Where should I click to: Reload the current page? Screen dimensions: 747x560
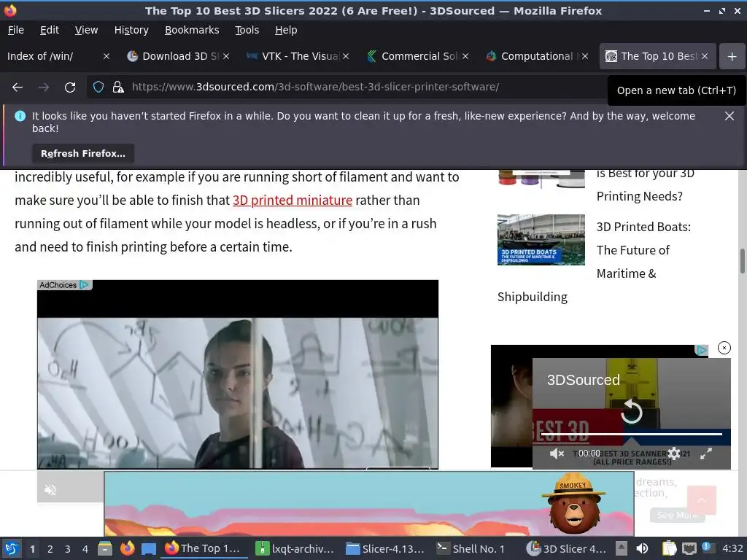[x=70, y=87]
